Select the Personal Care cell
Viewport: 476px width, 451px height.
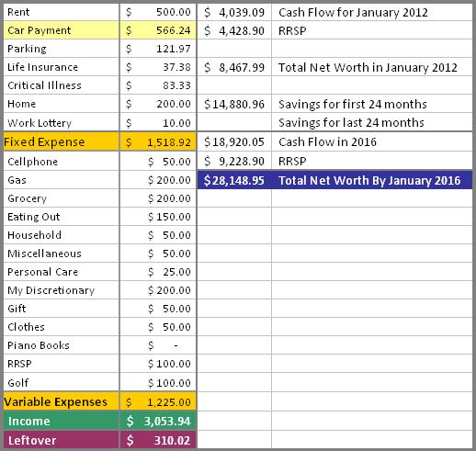(62, 272)
